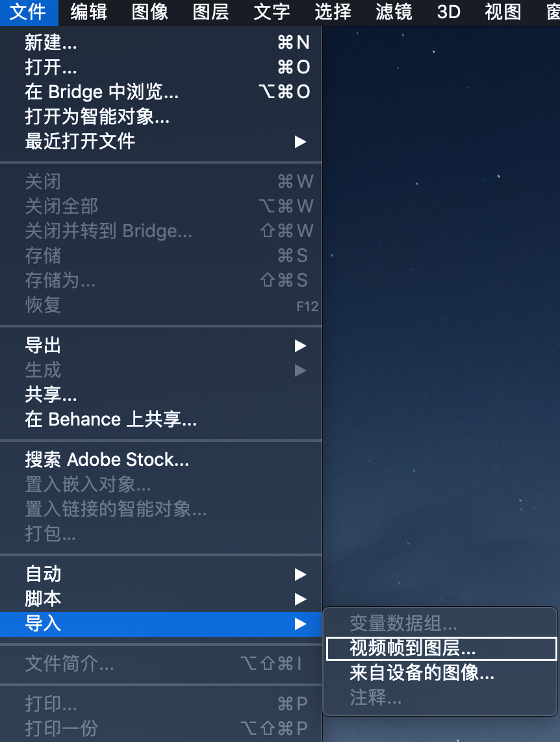The width and height of the screenshot is (560, 742).
Task: Select 视频帧到图层... in the submenu
Action: [441, 648]
